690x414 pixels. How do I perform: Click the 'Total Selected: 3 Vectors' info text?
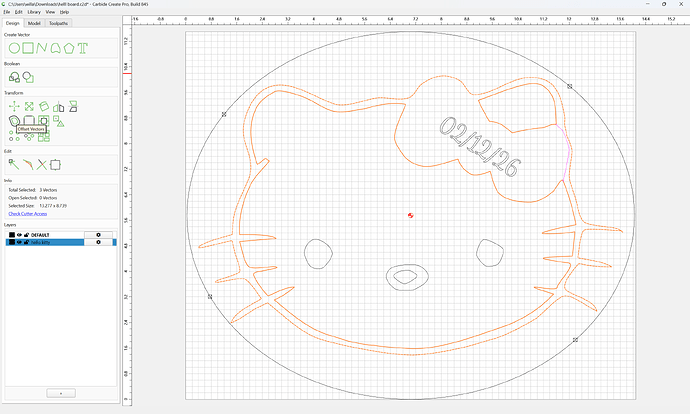point(33,190)
